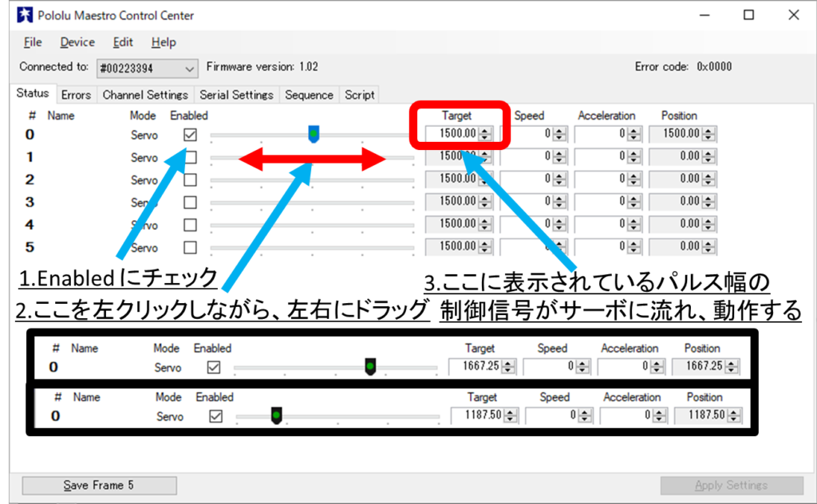Click the Save Frame 5 button

tap(99, 485)
